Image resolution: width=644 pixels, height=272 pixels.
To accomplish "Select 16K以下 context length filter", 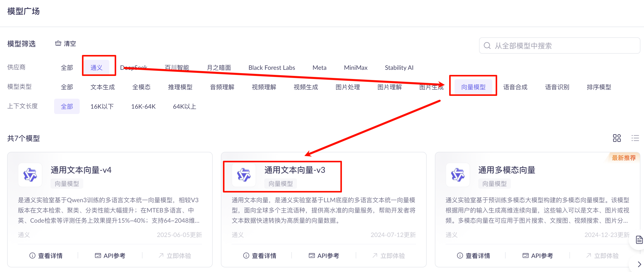I will (102, 106).
